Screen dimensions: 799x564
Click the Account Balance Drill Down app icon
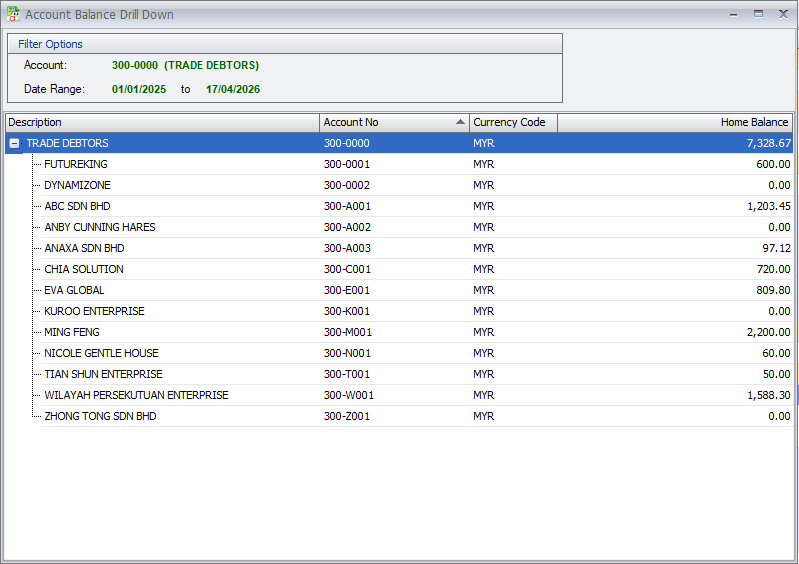(13, 14)
